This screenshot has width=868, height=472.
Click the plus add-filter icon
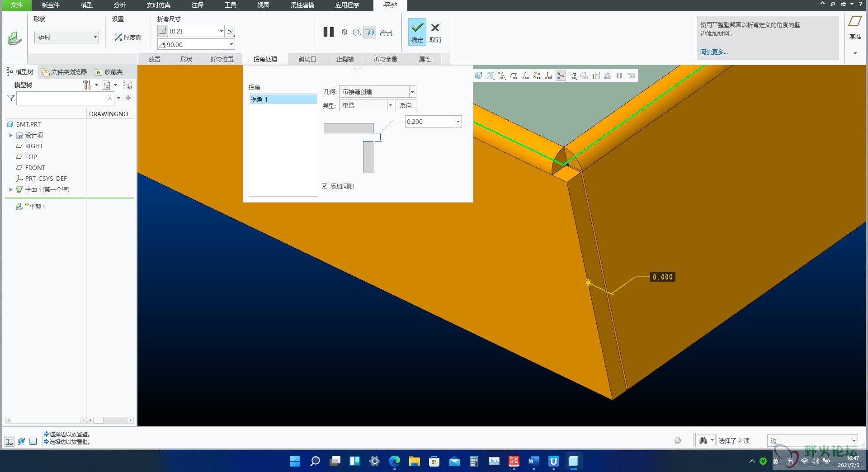pos(128,98)
